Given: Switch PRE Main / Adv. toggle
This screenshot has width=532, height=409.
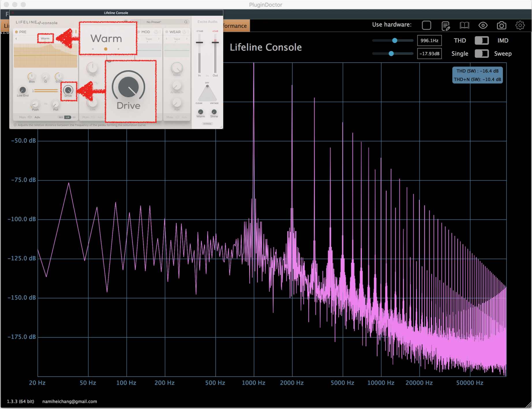Looking at the screenshot, I should tap(30, 117).
